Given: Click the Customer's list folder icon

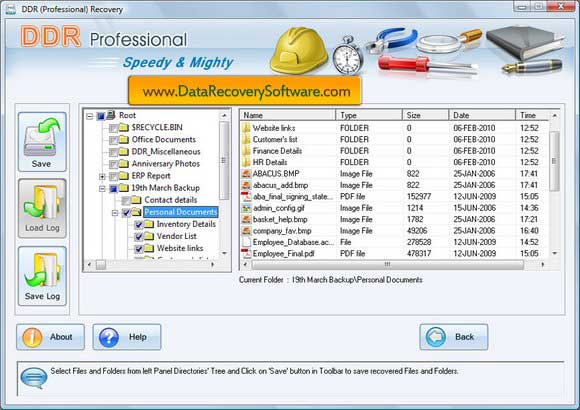Looking at the screenshot, I should click(246, 140).
